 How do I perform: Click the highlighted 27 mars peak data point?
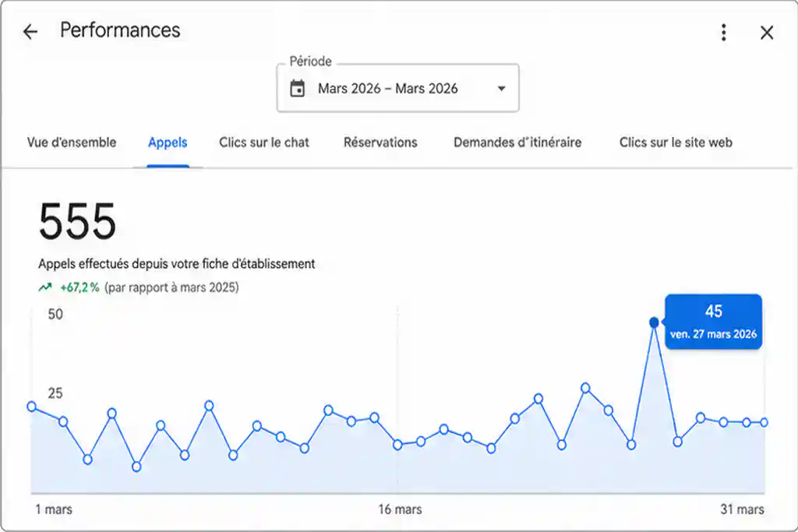[654, 322]
